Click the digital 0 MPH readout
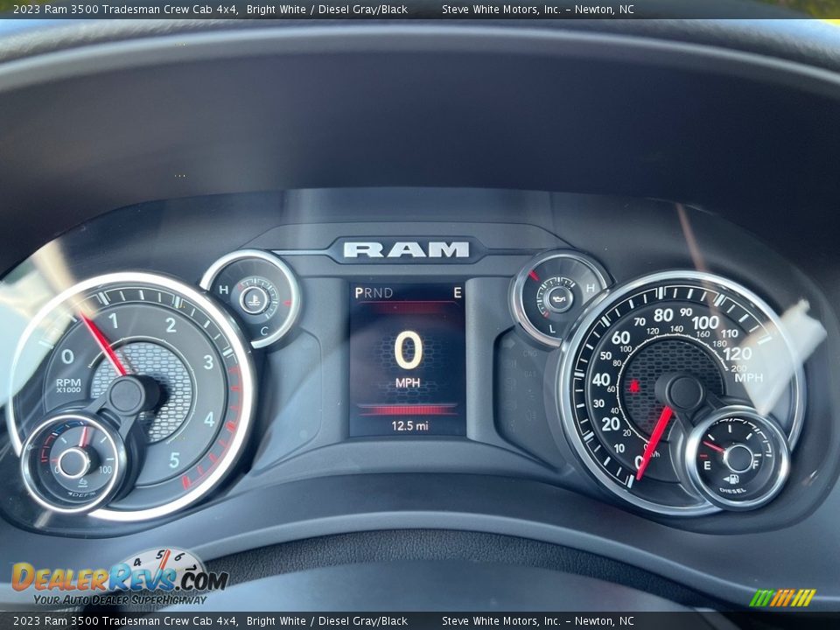 [x=409, y=359]
